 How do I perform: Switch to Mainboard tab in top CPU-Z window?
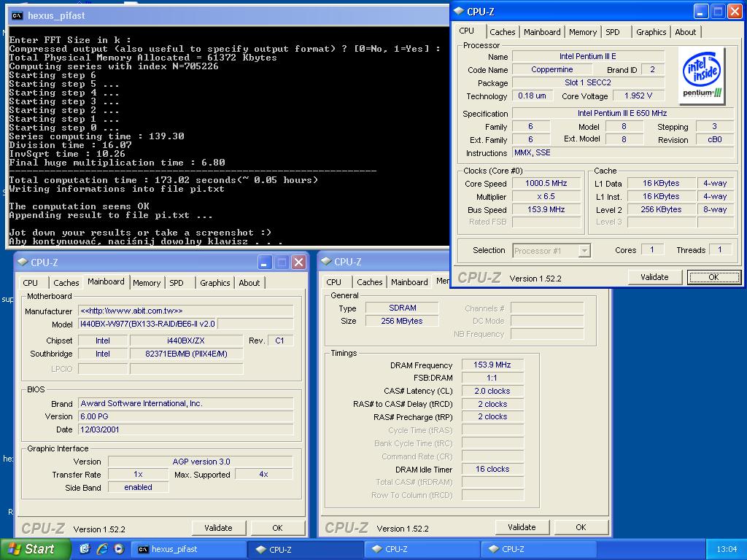(x=542, y=32)
